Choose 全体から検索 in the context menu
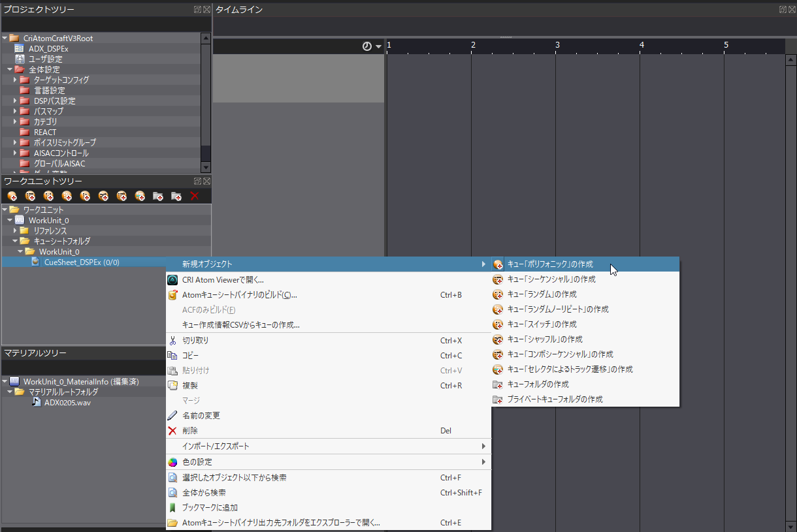Image resolution: width=797 pixels, height=532 pixels. click(328, 492)
